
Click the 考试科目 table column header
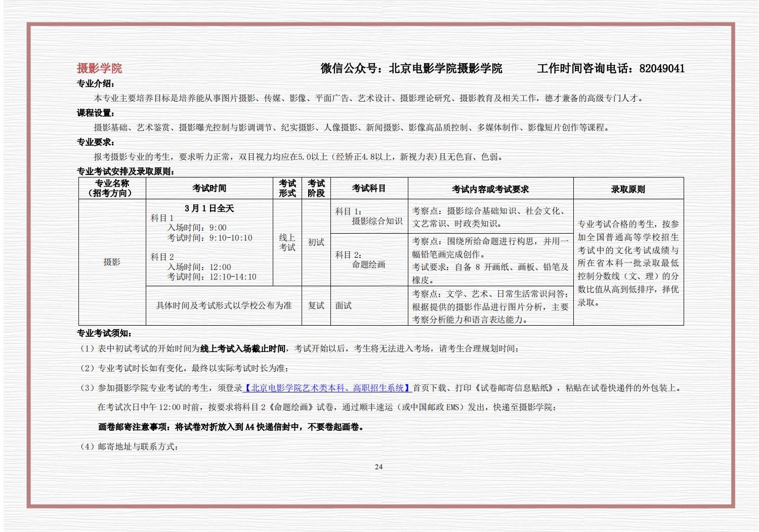click(368, 188)
